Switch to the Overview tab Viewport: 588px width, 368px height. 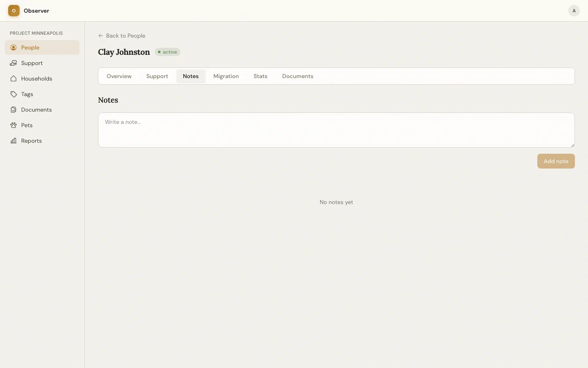click(119, 76)
